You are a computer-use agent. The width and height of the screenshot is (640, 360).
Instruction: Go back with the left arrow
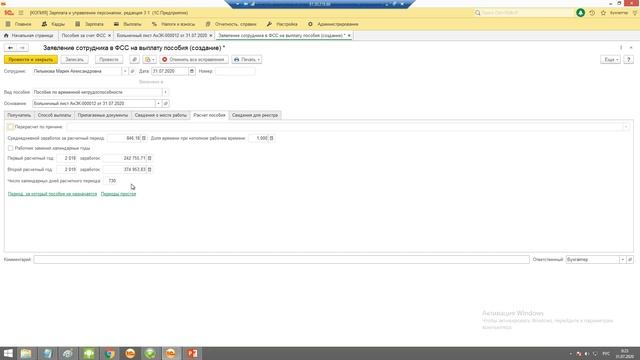point(10,48)
